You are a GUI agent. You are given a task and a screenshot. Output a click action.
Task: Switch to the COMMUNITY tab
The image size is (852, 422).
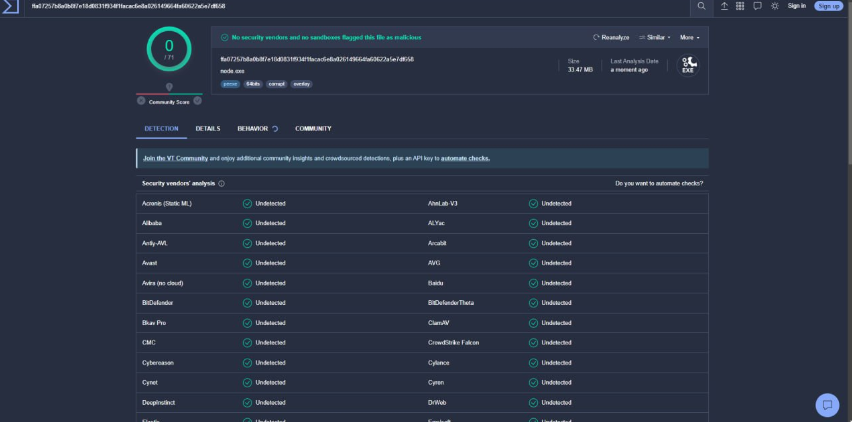(313, 129)
